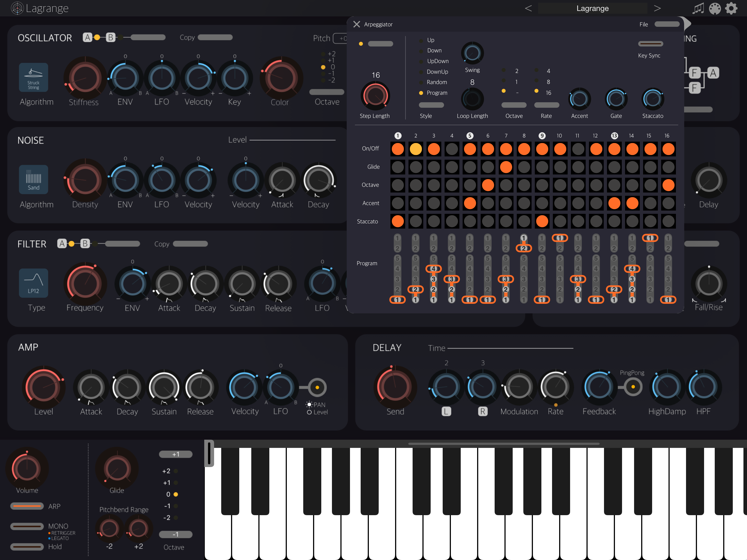Open the Sand noise algorithm selector
The height and width of the screenshot is (560, 747).
click(33, 179)
